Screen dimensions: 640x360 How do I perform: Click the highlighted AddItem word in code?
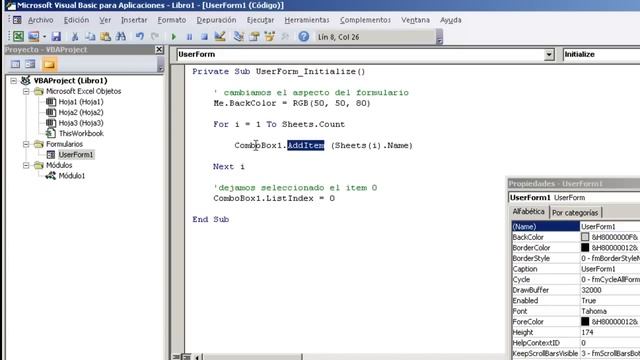click(306, 145)
